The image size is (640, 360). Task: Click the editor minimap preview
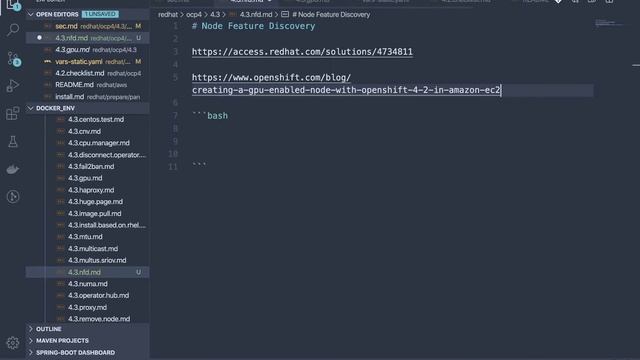610,23
